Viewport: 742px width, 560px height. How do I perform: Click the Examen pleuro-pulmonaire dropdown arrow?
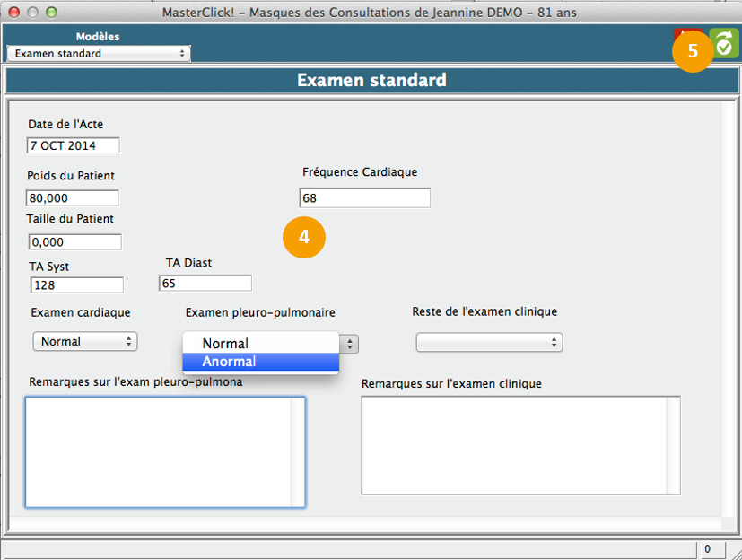[x=350, y=344]
